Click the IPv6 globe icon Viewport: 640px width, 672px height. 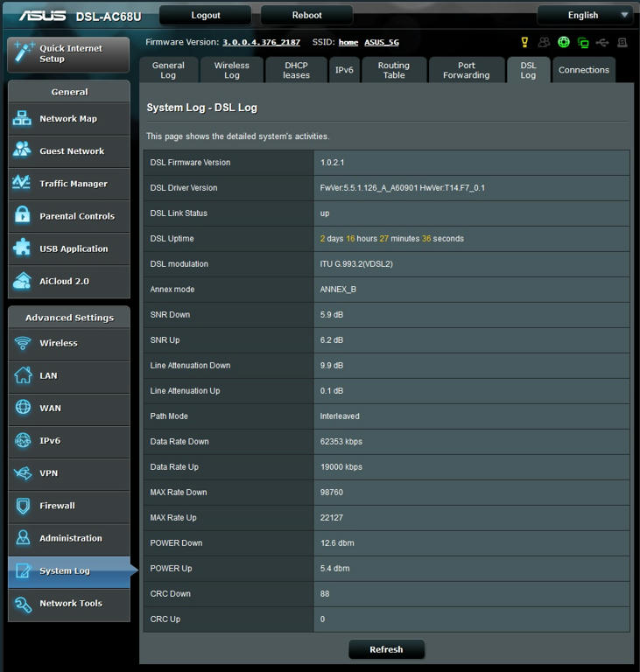(23, 440)
